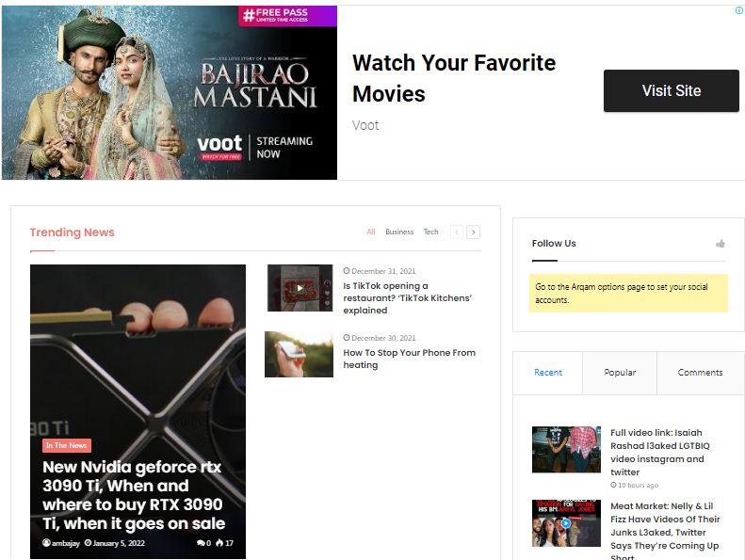Open the phone heating article thumbnail
This screenshot has height=560, width=745.
click(x=299, y=354)
